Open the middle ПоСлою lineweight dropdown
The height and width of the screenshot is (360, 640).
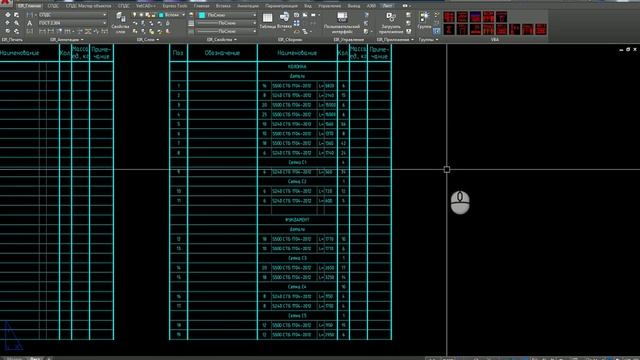(x=227, y=23)
